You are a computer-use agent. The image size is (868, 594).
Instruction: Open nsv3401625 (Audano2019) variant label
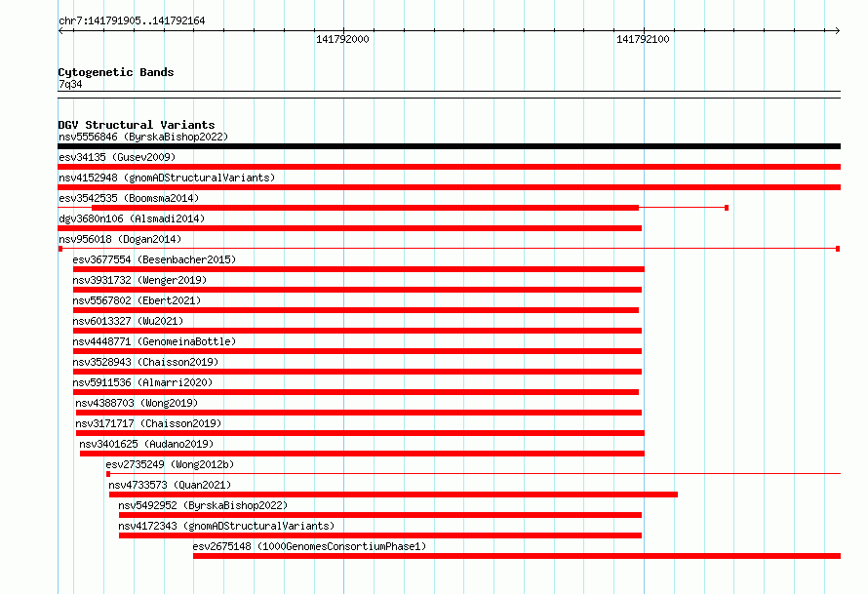(x=146, y=444)
